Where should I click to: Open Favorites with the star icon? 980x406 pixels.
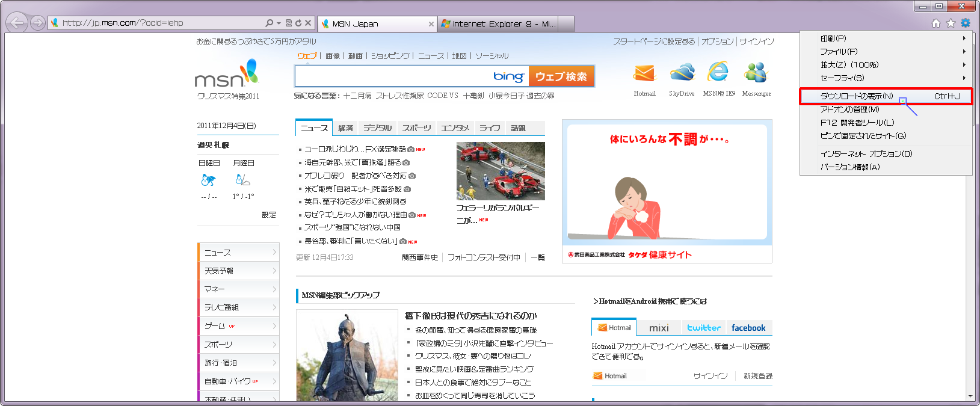pos(951,23)
